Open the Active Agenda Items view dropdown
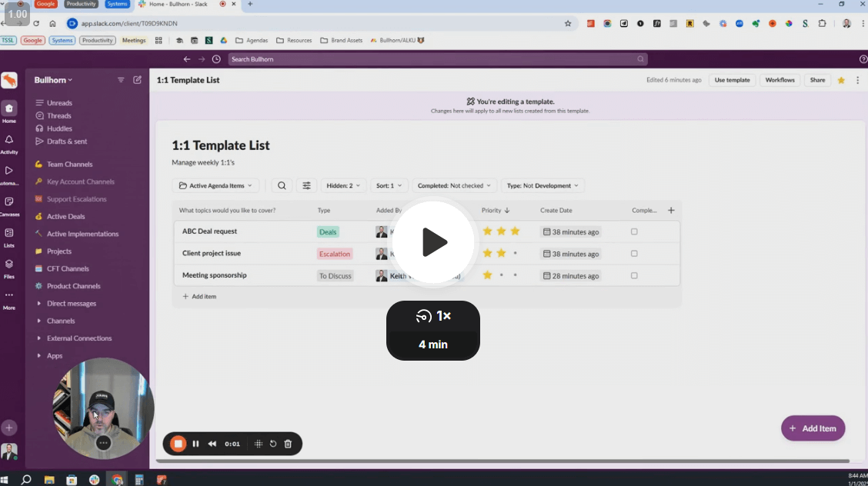The width and height of the screenshot is (868, 486). (x=215, y=186)
